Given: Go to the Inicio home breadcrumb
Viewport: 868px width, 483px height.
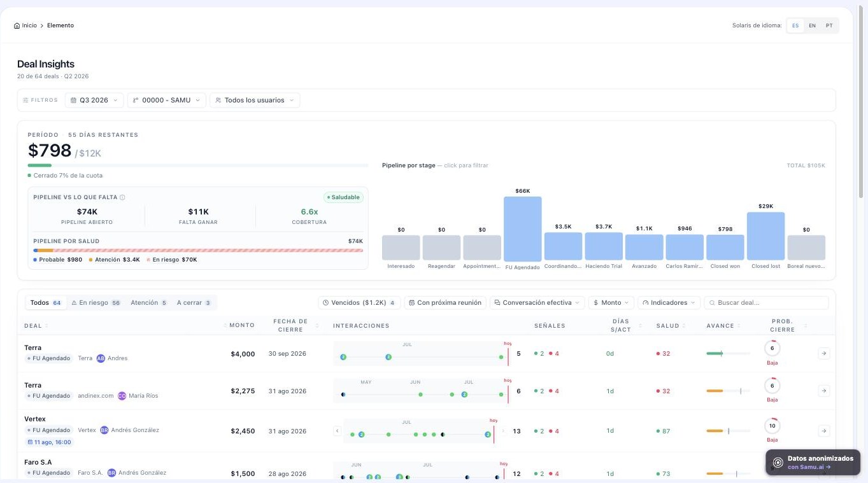Looking at the screenshot, I should 25,25.
